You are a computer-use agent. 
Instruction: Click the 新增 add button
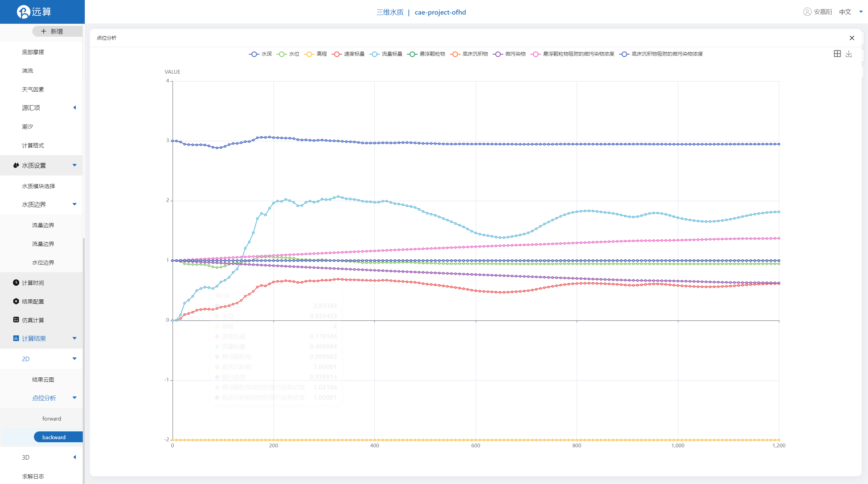pyautogui.click(x=57, y=31)
